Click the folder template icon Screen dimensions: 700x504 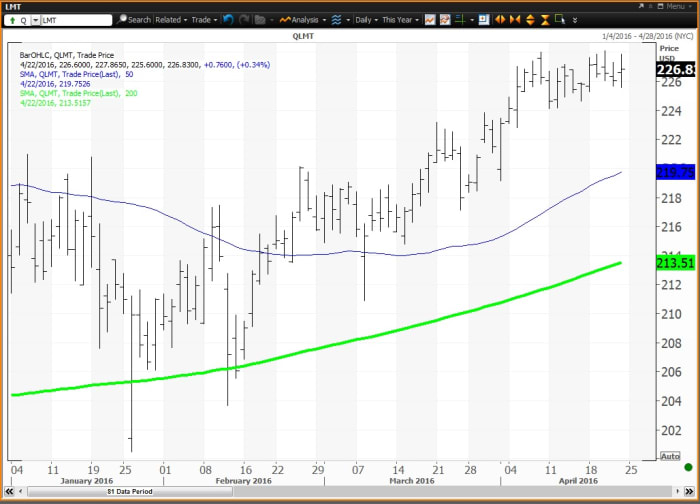tap(260, 20)
